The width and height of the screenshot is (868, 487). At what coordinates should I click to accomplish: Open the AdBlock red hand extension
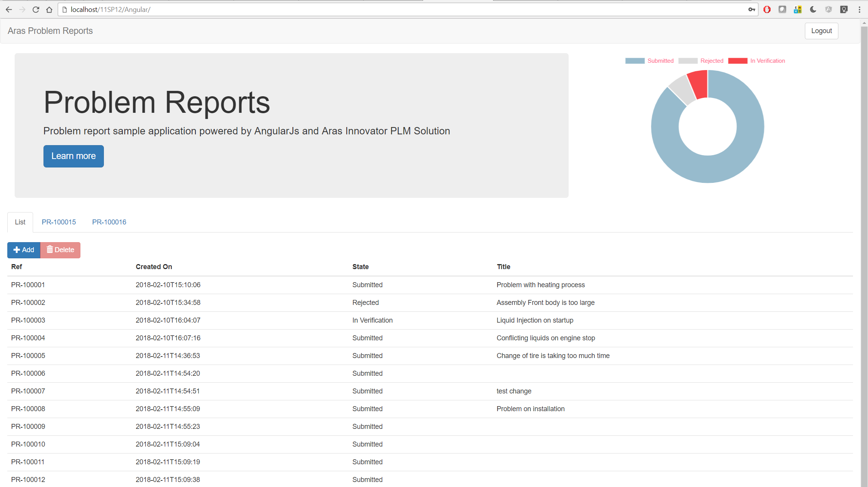[767, 10]
